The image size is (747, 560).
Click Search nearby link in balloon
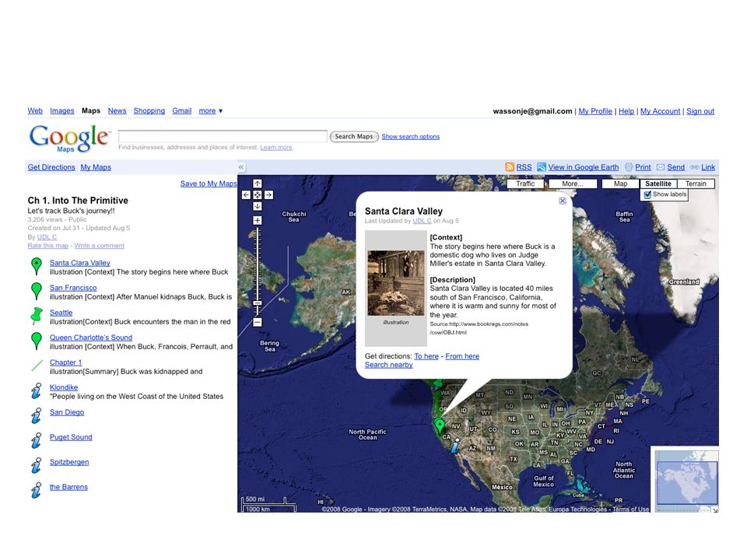[389, 365]
